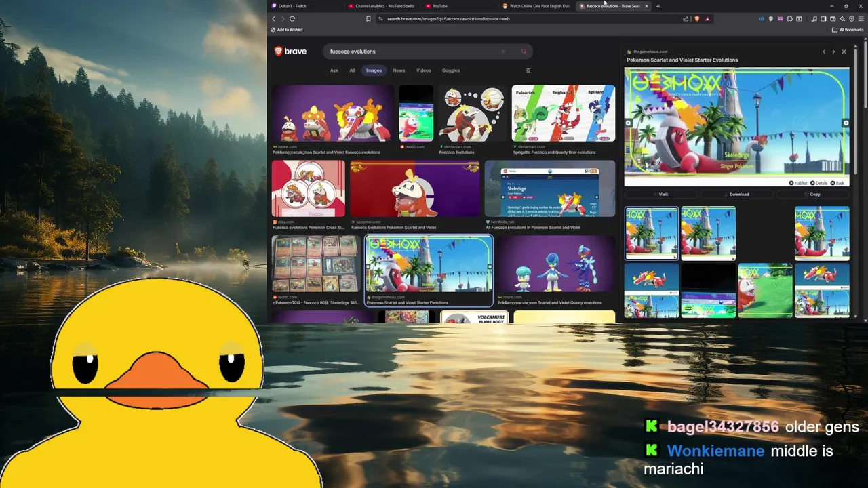Open the share icon in the address bar

coord(686,19)
